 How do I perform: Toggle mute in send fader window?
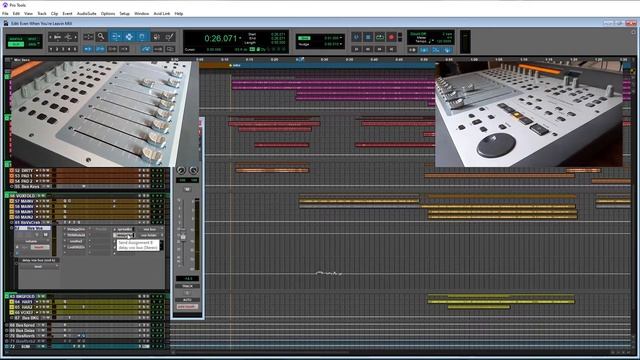(187, 189)
